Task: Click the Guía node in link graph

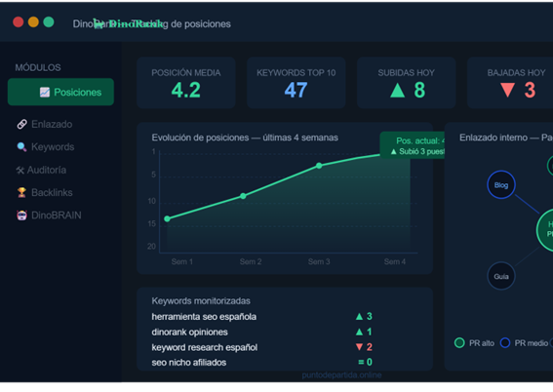Action: click(501, 276)
